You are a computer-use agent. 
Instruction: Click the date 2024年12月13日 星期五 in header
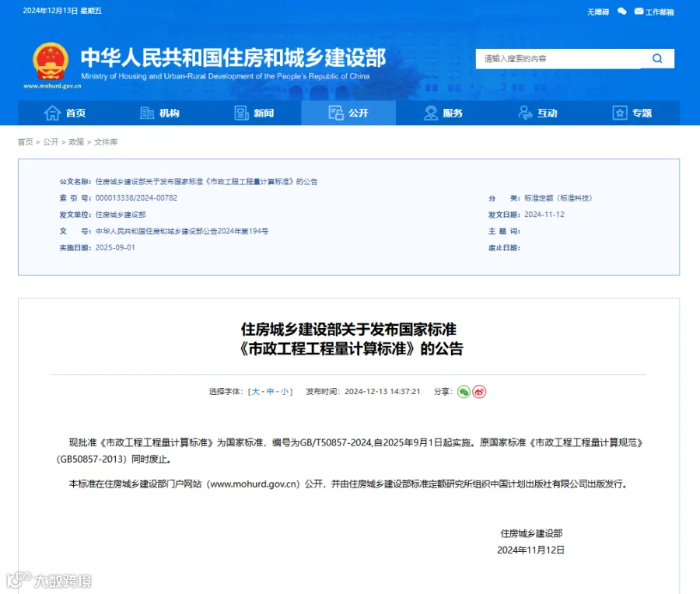click(62, 11)
